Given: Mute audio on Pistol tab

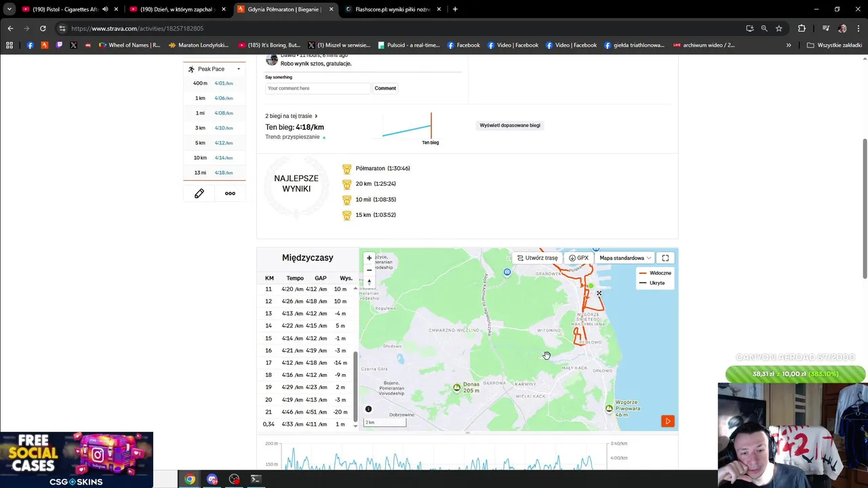Looking at the screenshot, I should click(x=105, y=9).
